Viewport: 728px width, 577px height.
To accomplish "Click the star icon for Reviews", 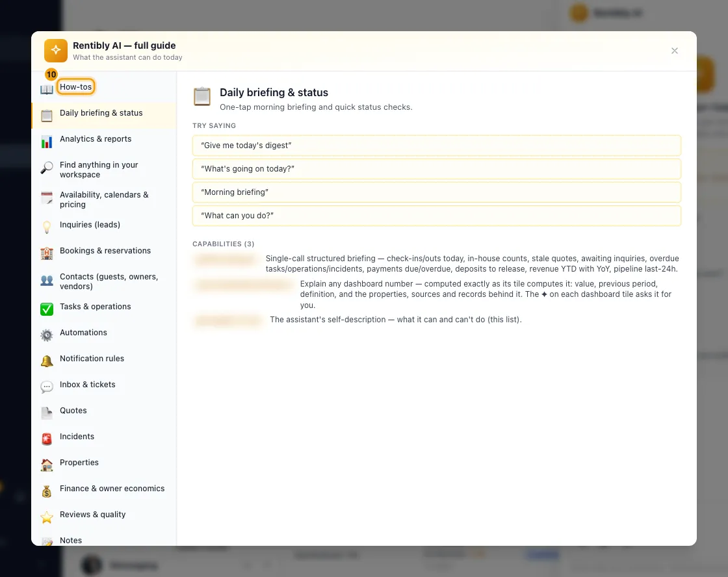I will [x=46, y=517].
